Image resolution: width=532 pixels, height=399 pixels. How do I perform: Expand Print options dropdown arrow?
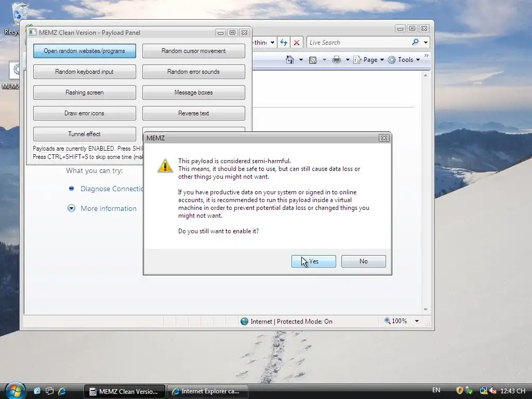[x=348, y=60]
